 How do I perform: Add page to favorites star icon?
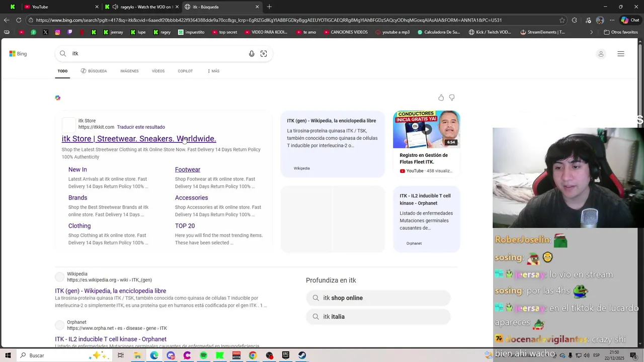(x=562, y=20)
